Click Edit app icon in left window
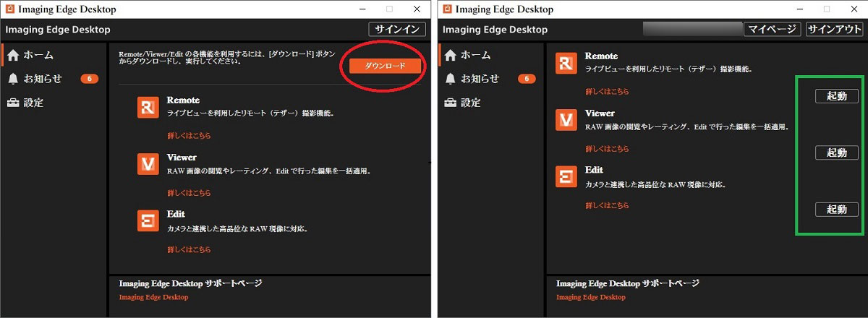 [148, 221]
